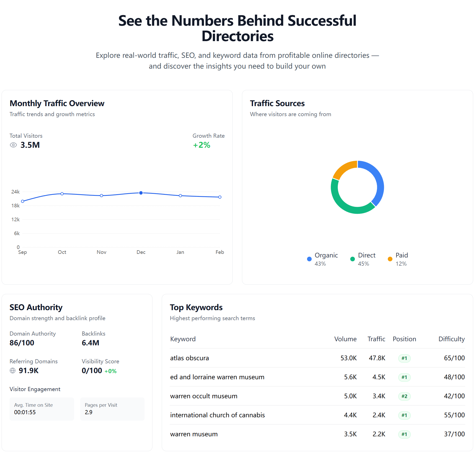Click the green Direct legend dot
Image resolution: width=476 pixels, height=453 pixels.
point(353,259)
